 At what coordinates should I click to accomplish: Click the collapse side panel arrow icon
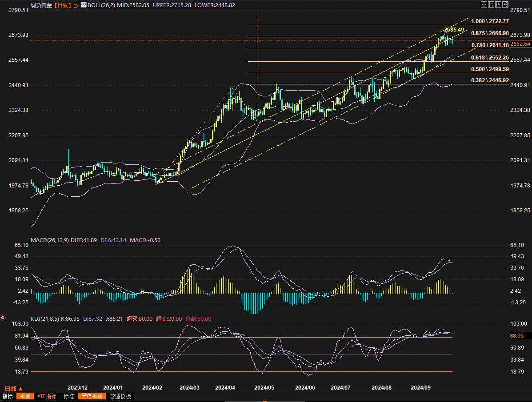(x=505, y=4)
